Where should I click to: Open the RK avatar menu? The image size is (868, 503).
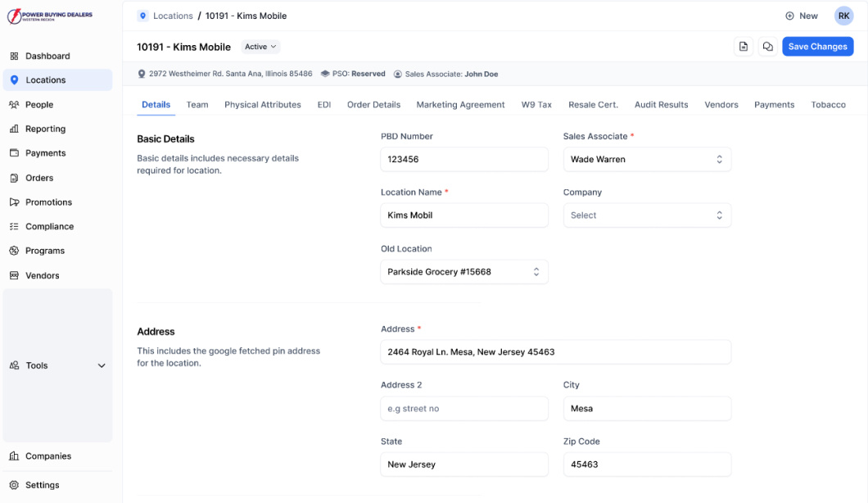(x=844, y=16)
